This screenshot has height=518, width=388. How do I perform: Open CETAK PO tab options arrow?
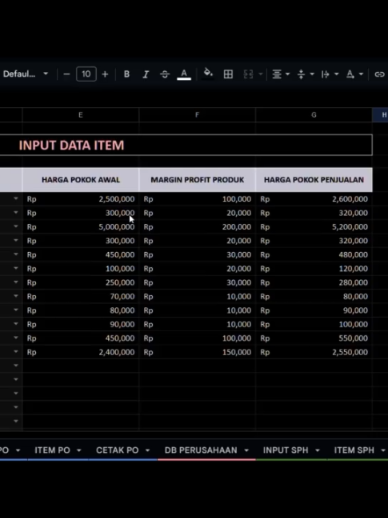click(147, 450)
